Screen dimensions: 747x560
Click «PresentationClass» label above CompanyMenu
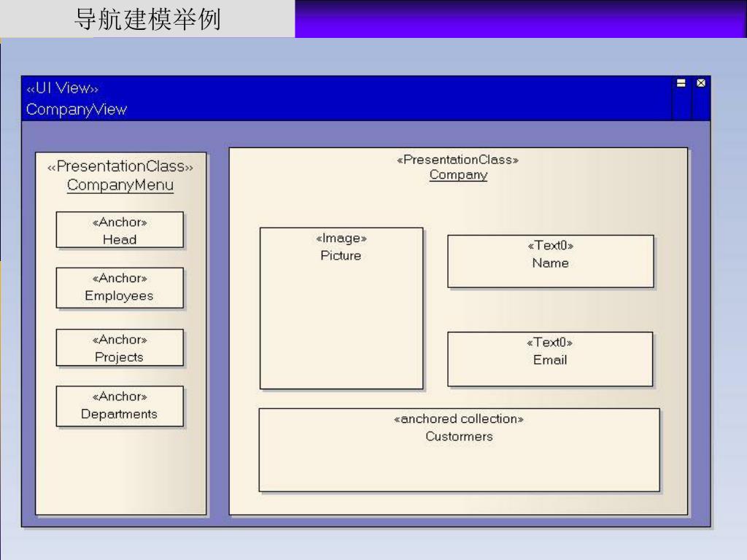tap(120, 166)
